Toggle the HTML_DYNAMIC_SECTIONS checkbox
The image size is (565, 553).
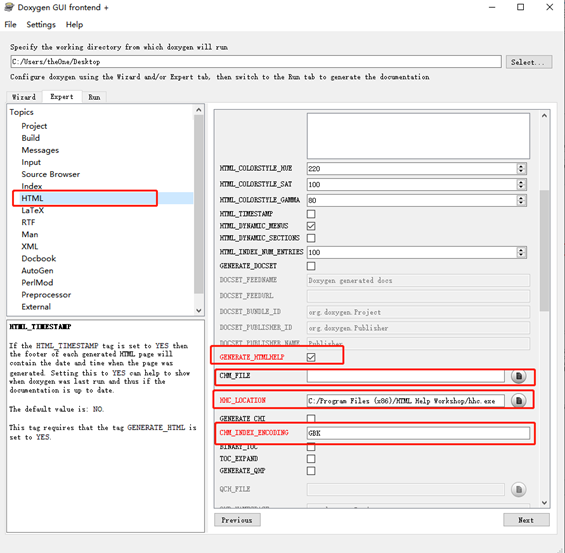(x=311, y=238)
